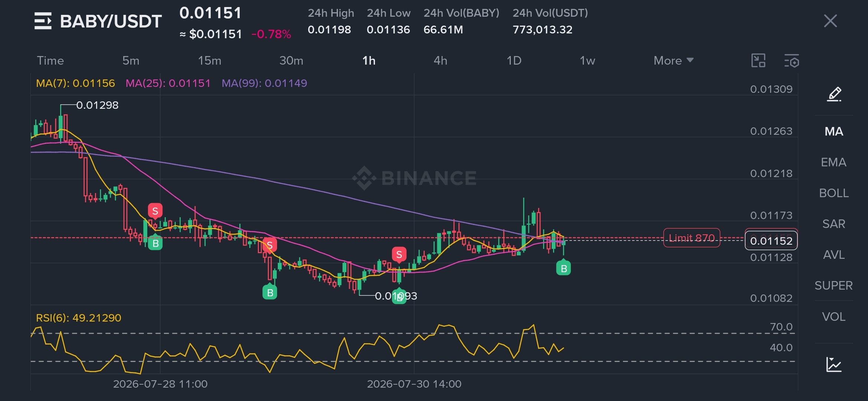Select the 1h interval tab

point(369,61)
